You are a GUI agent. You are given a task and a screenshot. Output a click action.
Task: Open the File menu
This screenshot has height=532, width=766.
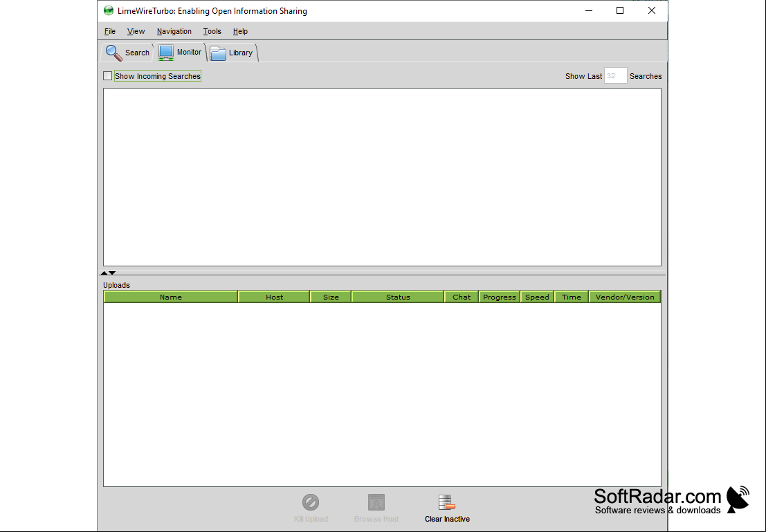109,31
